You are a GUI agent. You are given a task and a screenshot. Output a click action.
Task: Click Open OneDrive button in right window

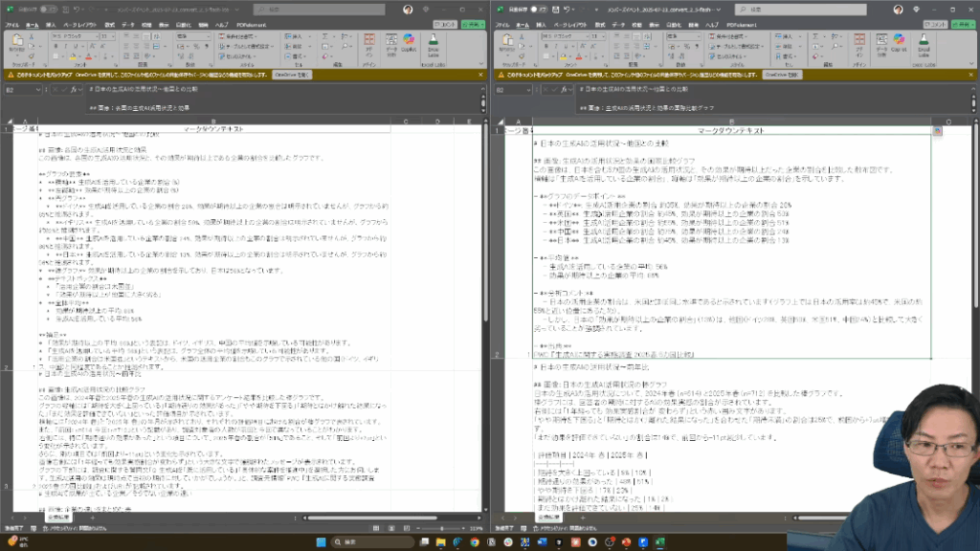[782, 75]
